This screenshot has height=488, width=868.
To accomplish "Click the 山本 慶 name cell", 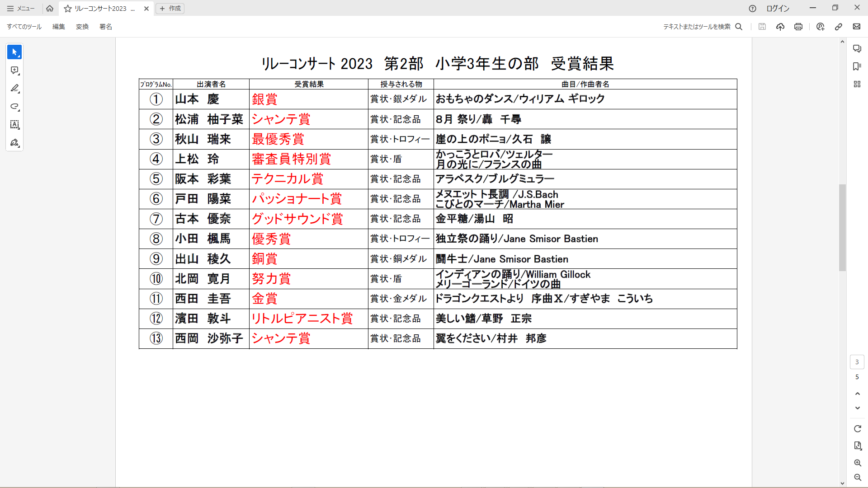I will pyautogui.click(x=211, y=99).
